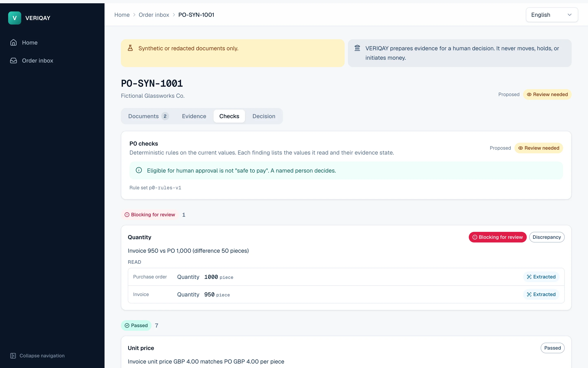Open the English language dropdown
The height and width of the screenshot is (368, 588).
point(552,15)
